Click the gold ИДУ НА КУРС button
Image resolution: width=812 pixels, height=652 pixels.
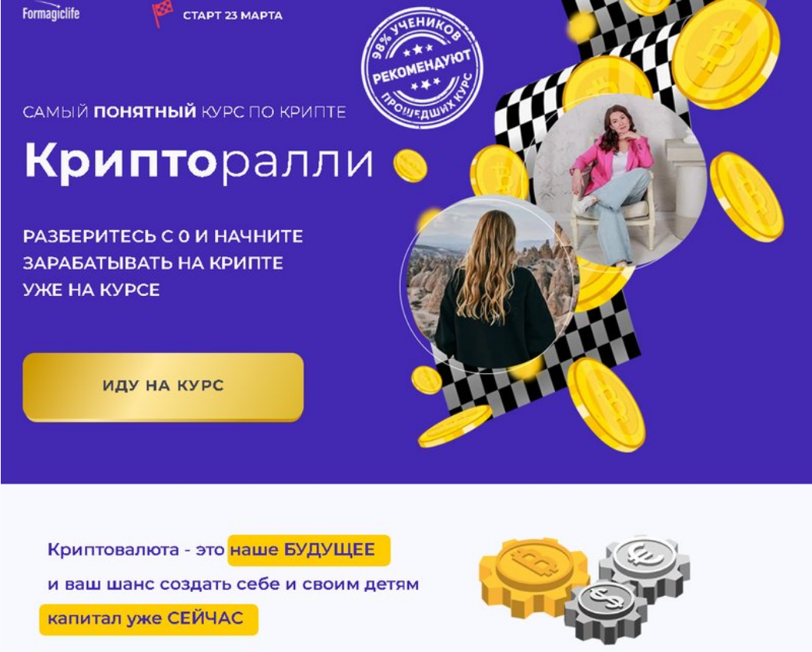click(x=163, y=386)
